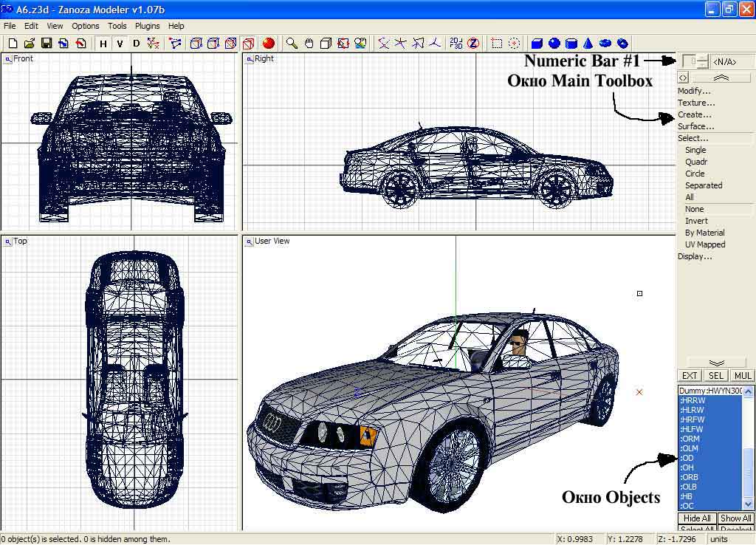The height and width of the screenshot is (545, 756).
Task: Expand the Surface... toolbox section
Action: point(695,126)
